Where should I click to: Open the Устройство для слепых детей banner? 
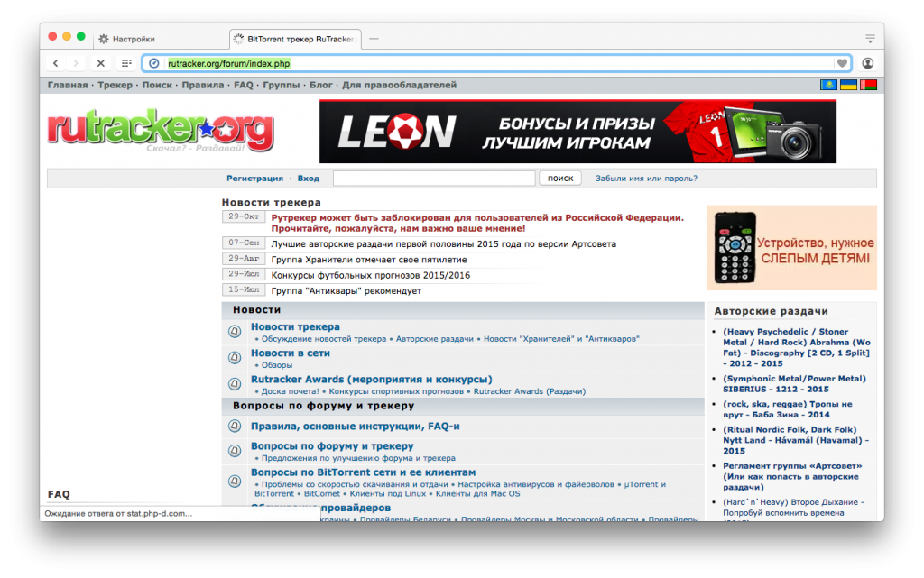pyautogui.click(x=792, y=248)
